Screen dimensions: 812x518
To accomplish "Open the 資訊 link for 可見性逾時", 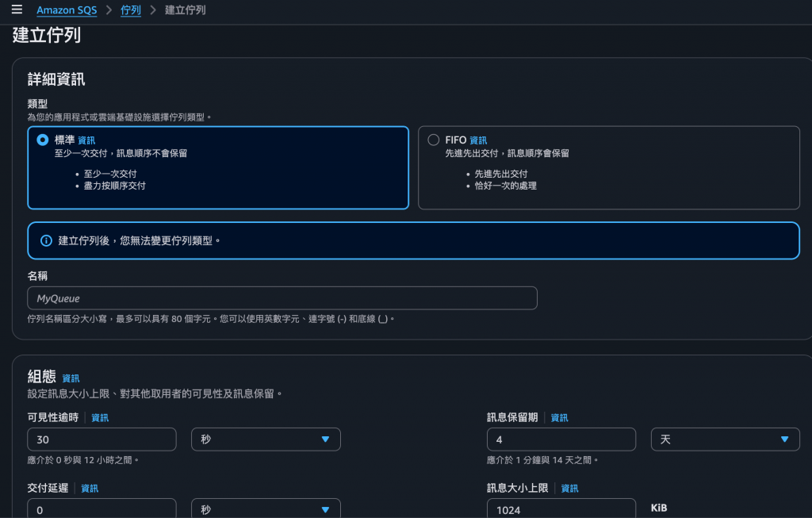I will point(100,418).
